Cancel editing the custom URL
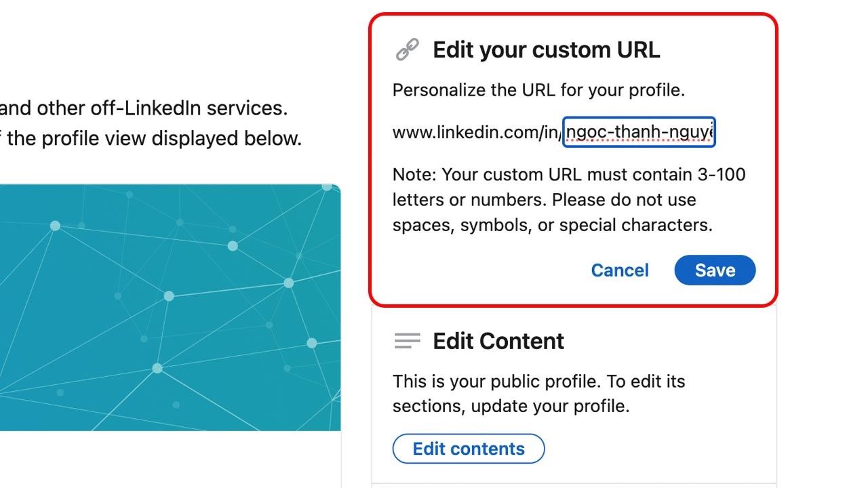This screenshot has height=488, width=868. pos(620,270)
